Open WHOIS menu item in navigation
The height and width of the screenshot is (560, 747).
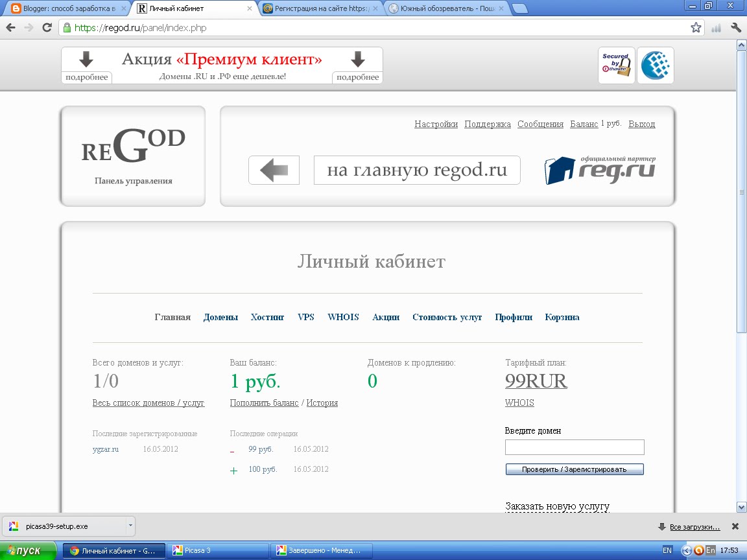343,317
